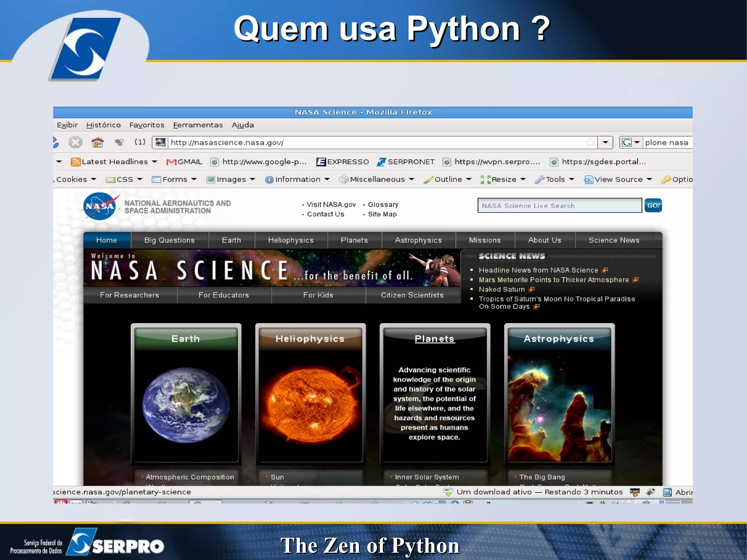Click external link icon after Naked Saturn
The width and height of the screenshot is (747, 560).
point(531,290)
